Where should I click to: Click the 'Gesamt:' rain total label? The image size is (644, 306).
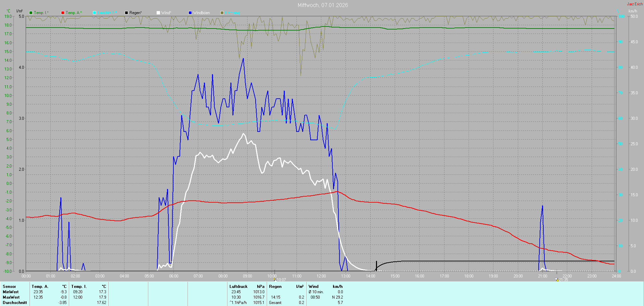click(276, 303)
